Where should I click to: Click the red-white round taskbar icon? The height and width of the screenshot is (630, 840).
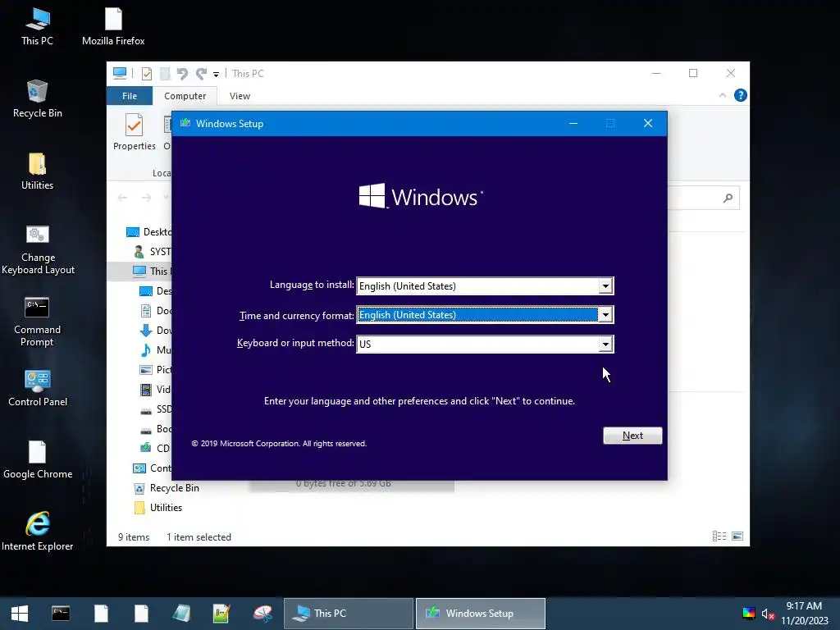point(262,614)
